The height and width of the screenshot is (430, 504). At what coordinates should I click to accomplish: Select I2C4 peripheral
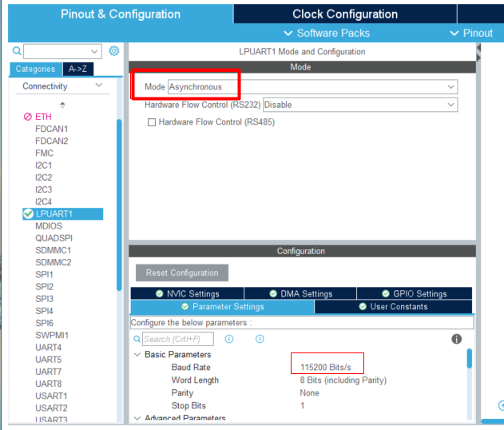[43, 201]
